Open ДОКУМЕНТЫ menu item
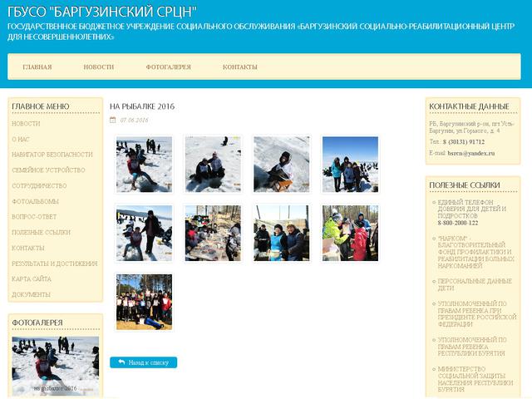The height and width of the screenshot is (399, 532). tap(32, 294)
